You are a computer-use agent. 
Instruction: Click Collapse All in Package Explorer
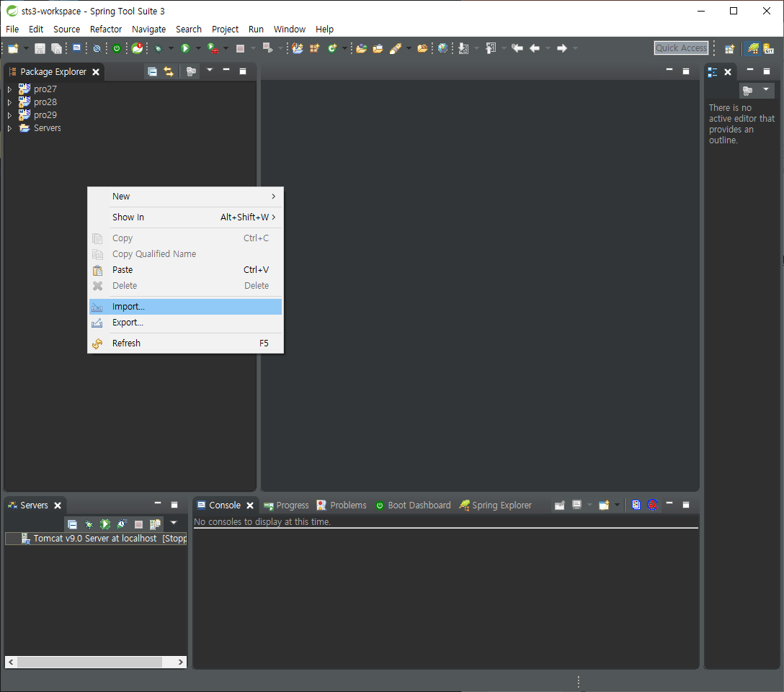[x=153, y=72]
